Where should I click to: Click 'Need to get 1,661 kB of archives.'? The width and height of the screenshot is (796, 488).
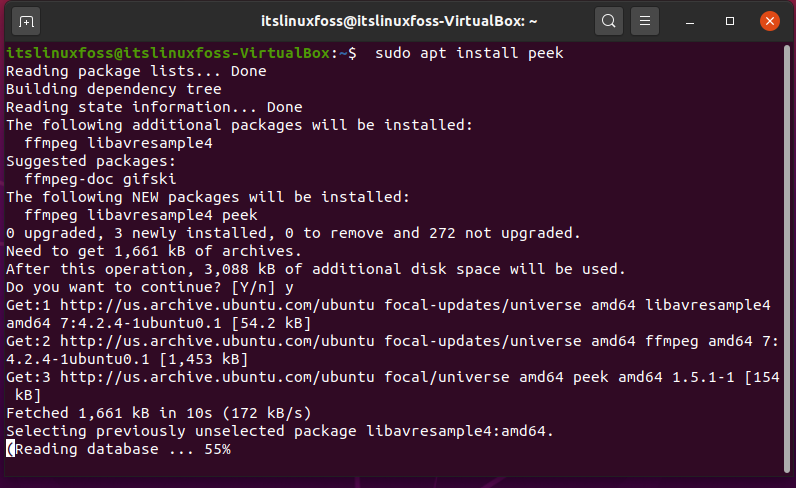[x=154, y=251]
